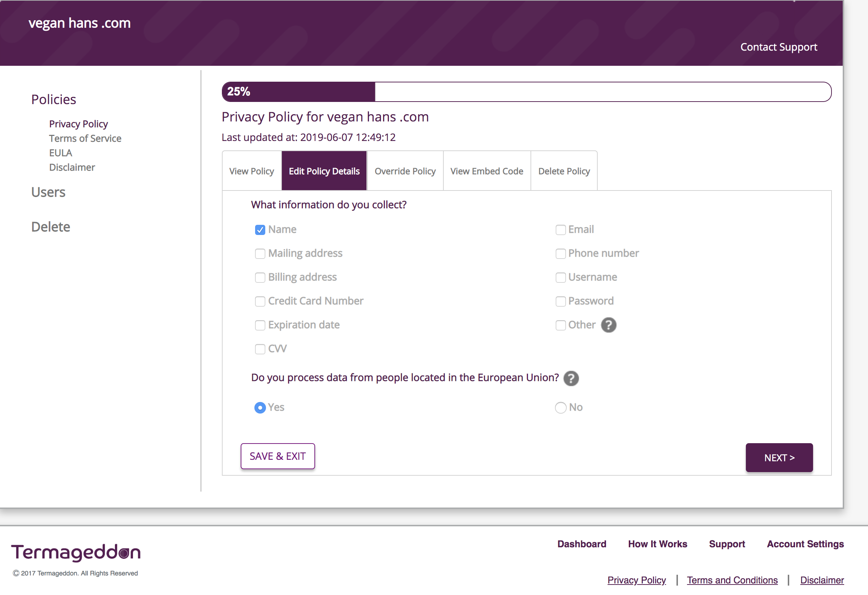The height and width of the screenshot is (595, 868).
Task: Open the Delete Policy tab
Action: 564,171
